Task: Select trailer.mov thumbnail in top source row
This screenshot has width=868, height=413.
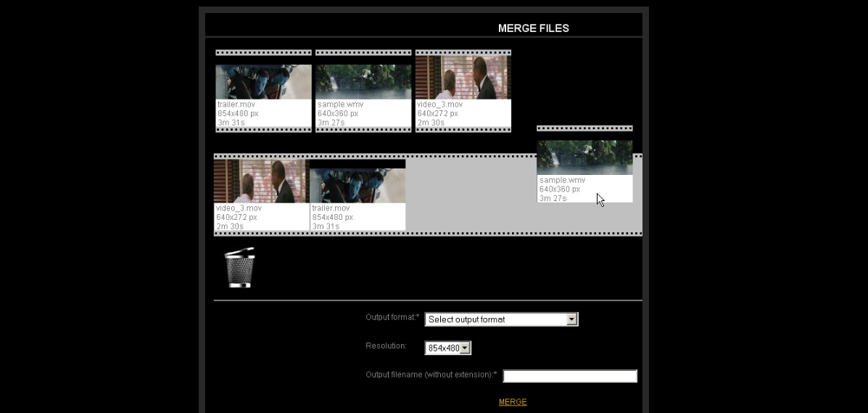Action: (x=263, y=82)
